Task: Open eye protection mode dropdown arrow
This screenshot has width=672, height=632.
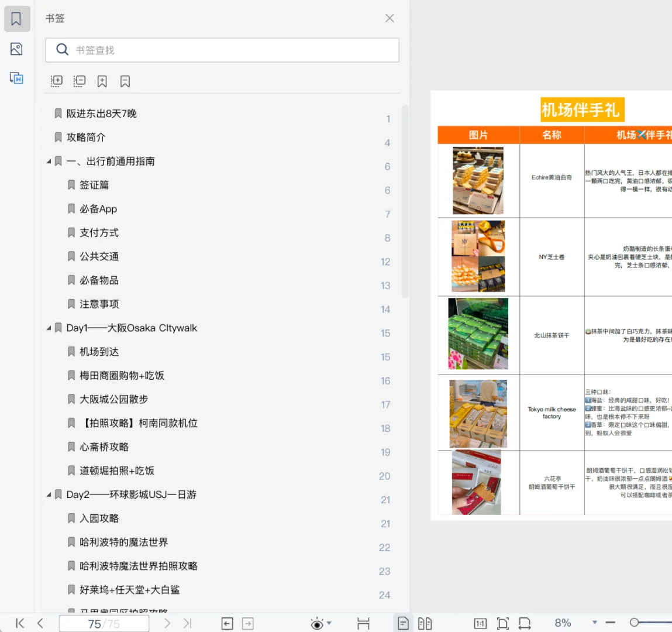Action: (x=329, y=623)
